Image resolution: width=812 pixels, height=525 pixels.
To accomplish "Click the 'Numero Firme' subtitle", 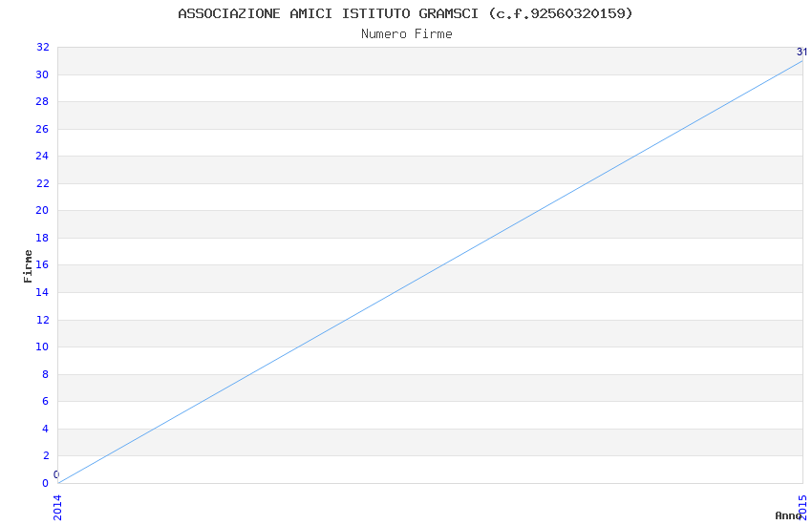I will [x=407, y=34].
